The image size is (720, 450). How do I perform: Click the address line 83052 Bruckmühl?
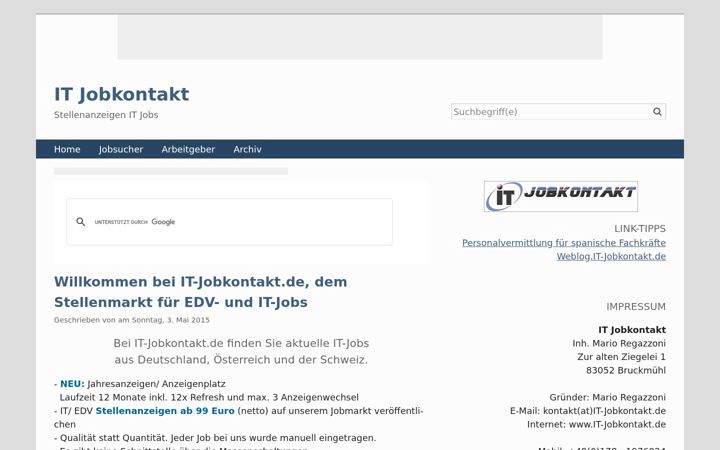point(626,370)
